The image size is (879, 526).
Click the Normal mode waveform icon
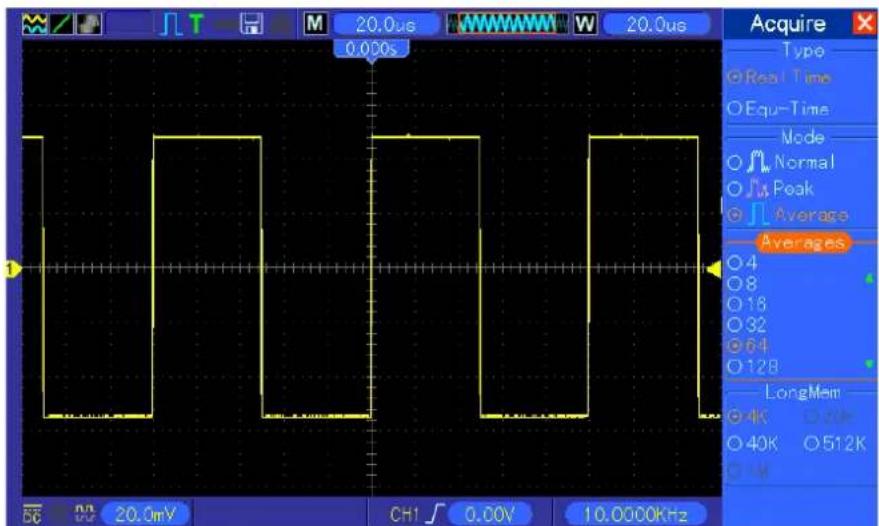pyautogui.click(x=757, y=162)
